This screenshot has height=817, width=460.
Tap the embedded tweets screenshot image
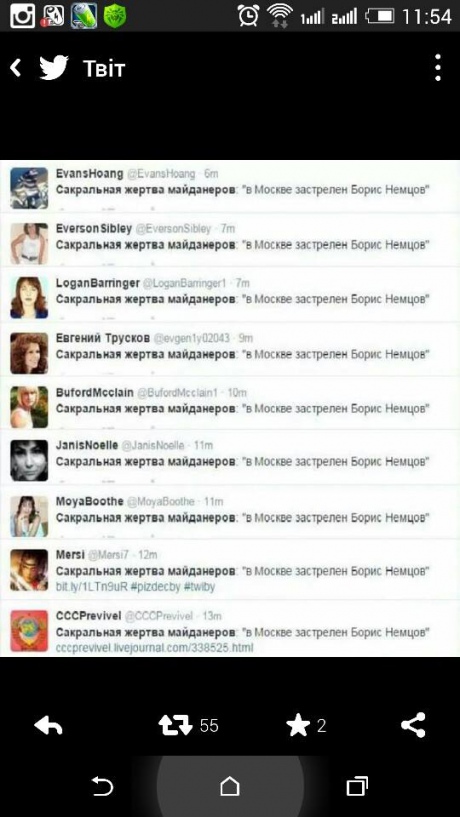coord(230,408)
